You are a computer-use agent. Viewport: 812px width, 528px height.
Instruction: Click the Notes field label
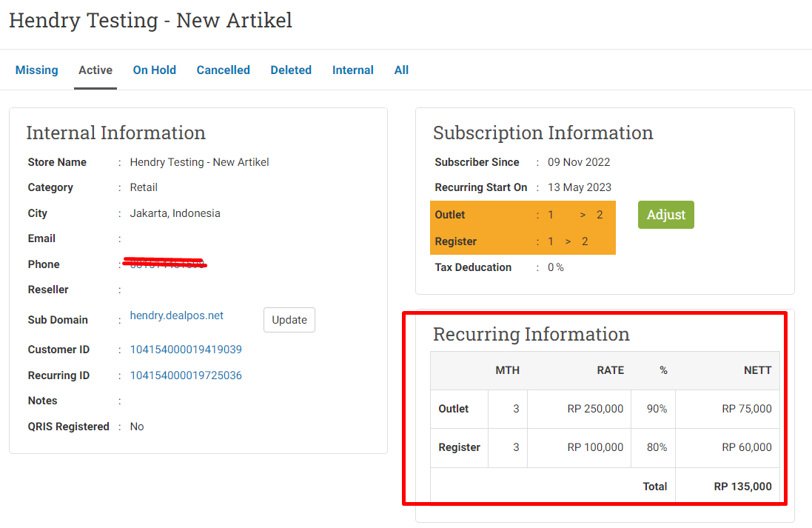[42, 401]
